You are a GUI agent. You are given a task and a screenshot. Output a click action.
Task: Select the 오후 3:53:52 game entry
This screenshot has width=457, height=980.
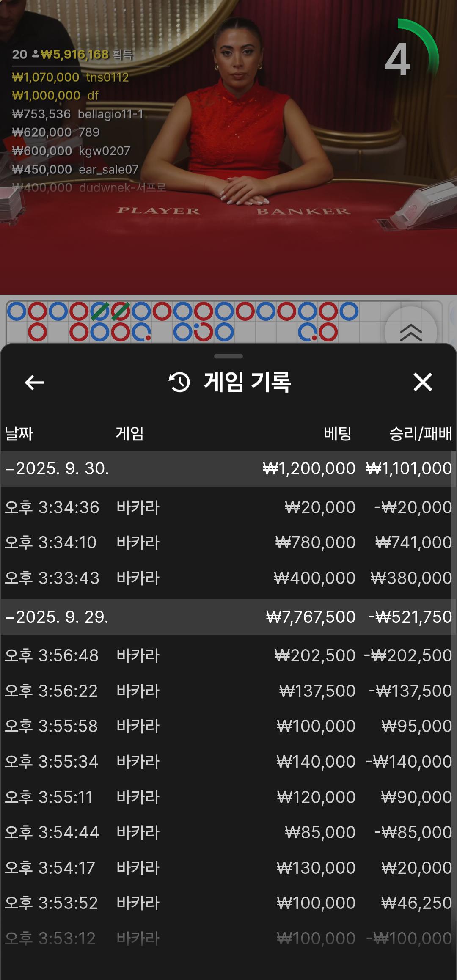tap(228, 903)
